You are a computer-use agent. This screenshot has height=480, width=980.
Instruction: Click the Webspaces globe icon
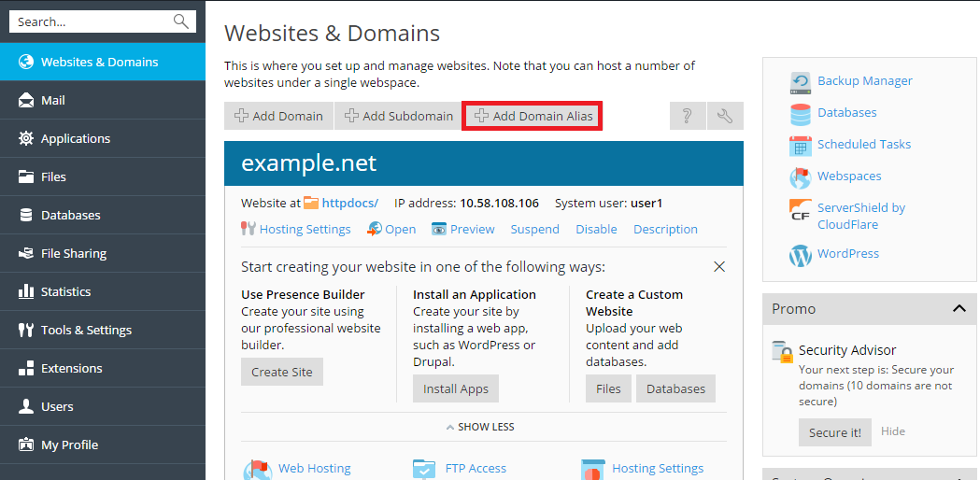801,176
